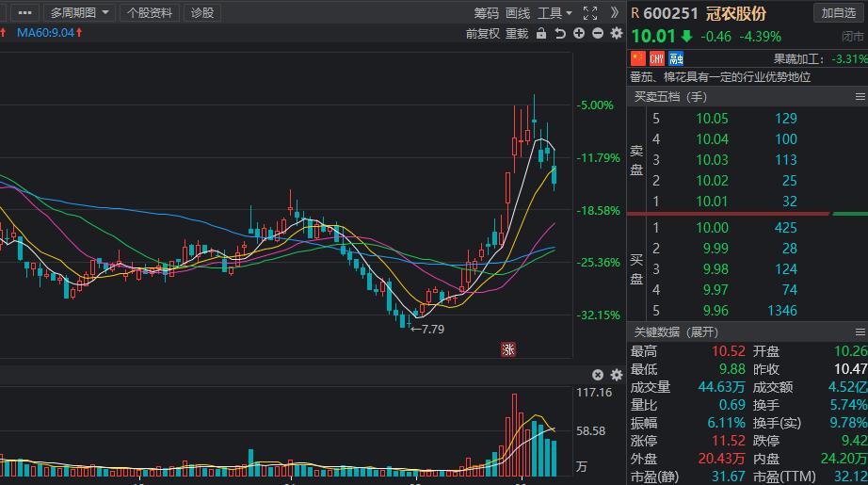The image size is (868, 485).
Task: Open the 诊股 stock diagnosis tab
Action: (201, 13)
